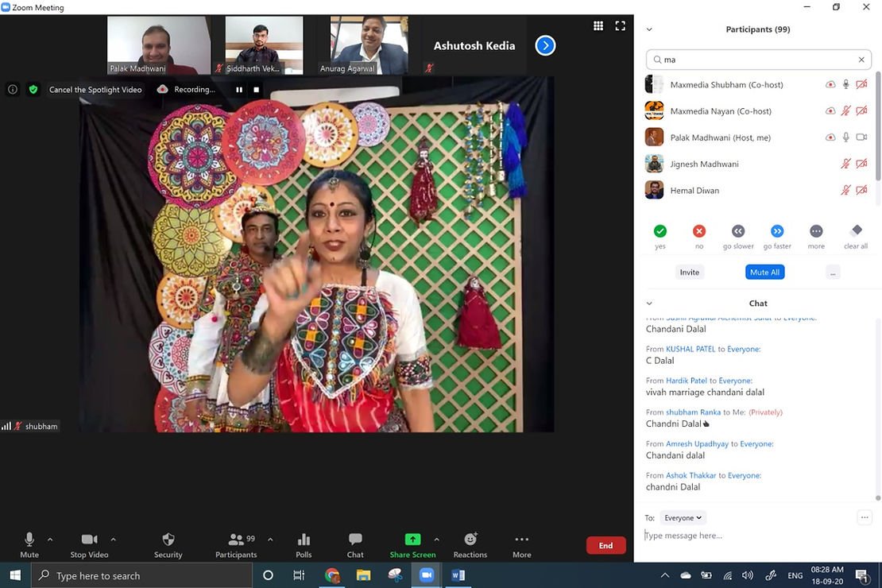
Task: Click the chat message input field
Action: pos(755,536)
